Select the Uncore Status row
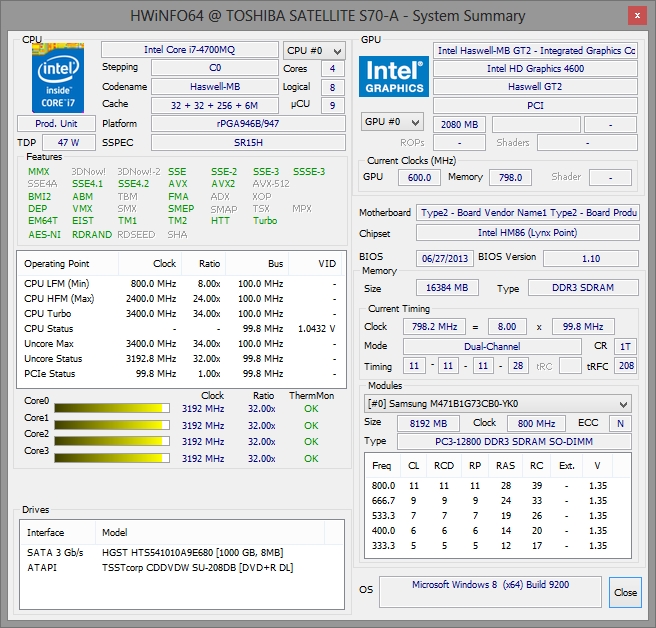 181,359
